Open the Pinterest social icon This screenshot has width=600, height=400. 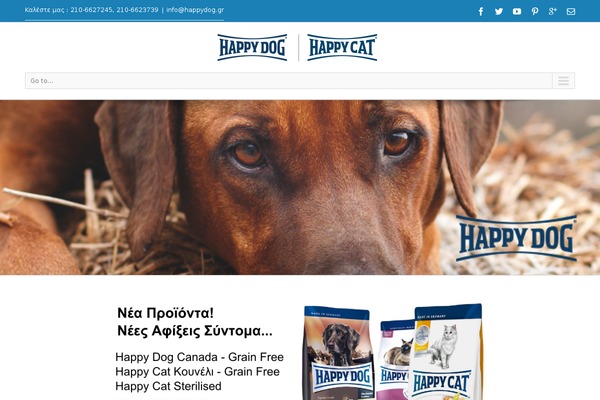pos(535,11)
